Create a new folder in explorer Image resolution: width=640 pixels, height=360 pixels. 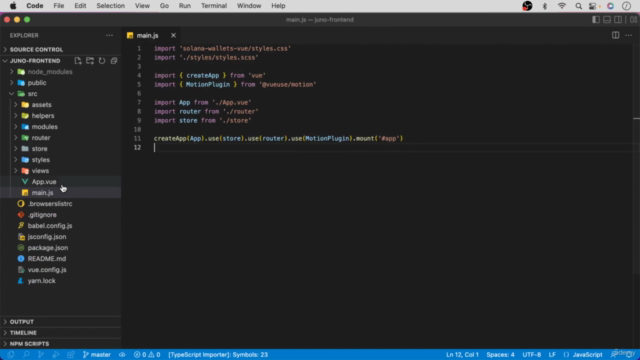90,61
